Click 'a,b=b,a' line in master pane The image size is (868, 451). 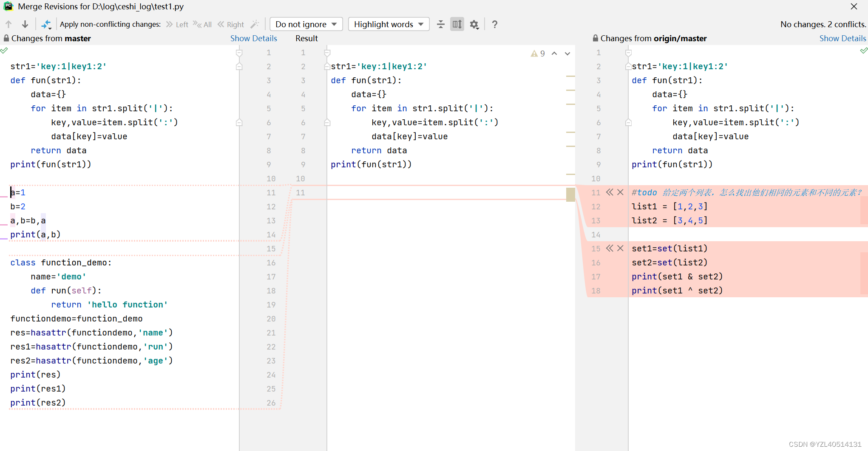pos(28,220)
